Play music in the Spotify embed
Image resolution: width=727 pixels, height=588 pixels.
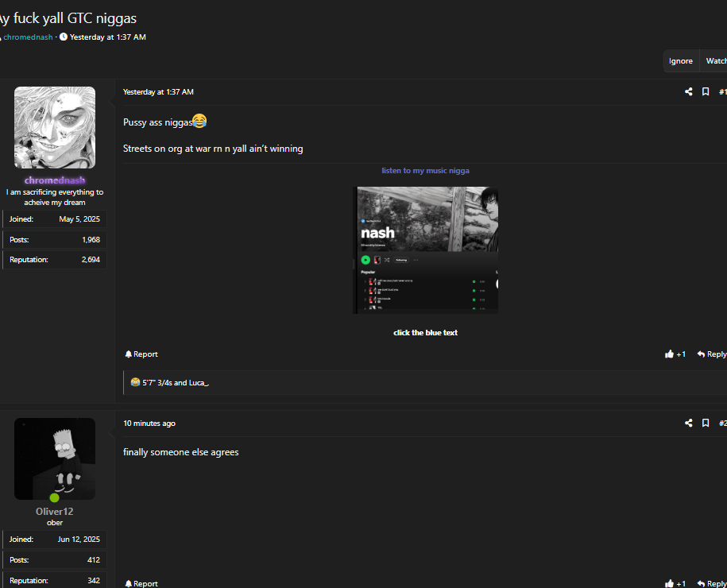point(365,260)
